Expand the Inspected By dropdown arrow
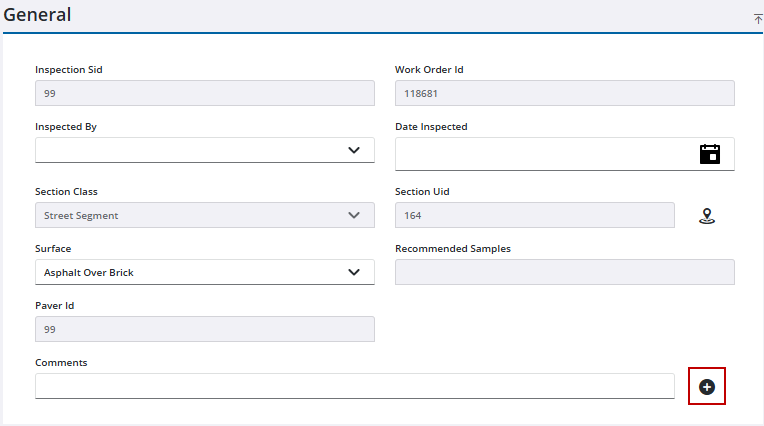764x426 pixels. tap(353, 150)
